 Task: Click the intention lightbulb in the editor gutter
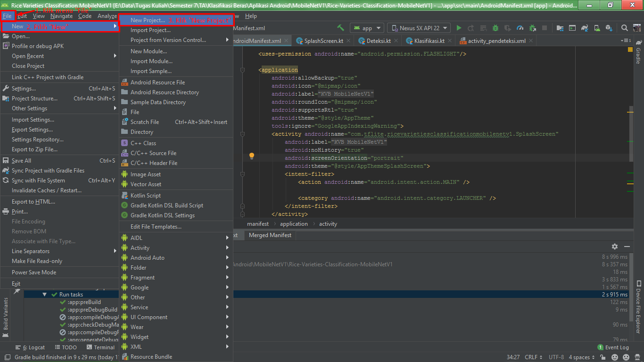pos(252,156)
